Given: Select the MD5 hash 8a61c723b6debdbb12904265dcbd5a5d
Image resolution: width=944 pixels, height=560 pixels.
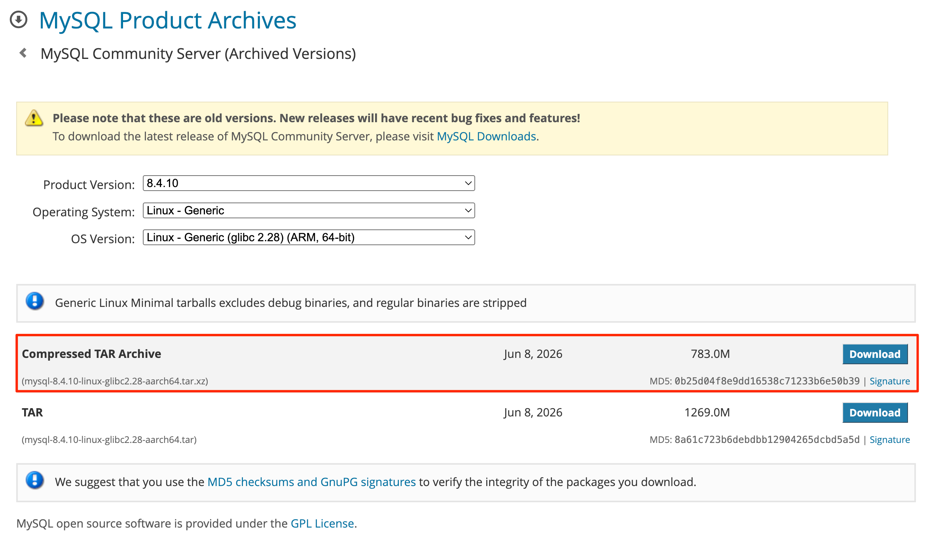Looking at the screenshot, I should point(767,440).
